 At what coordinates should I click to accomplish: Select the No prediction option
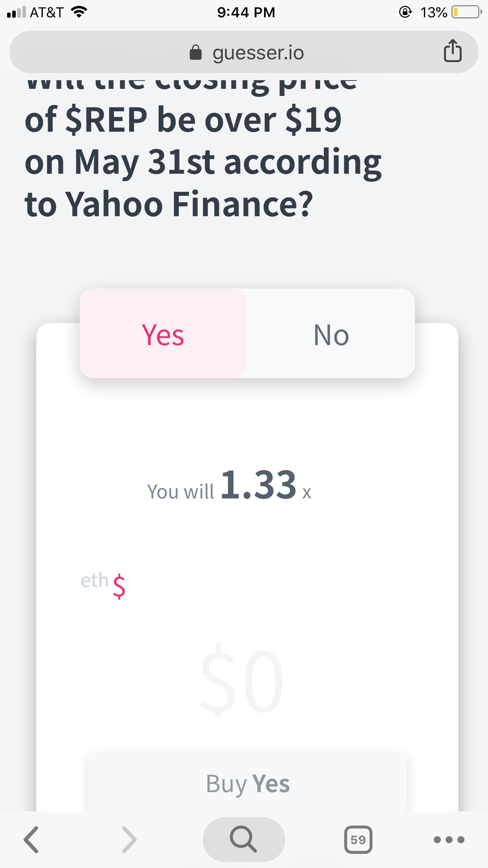(330, 335)
